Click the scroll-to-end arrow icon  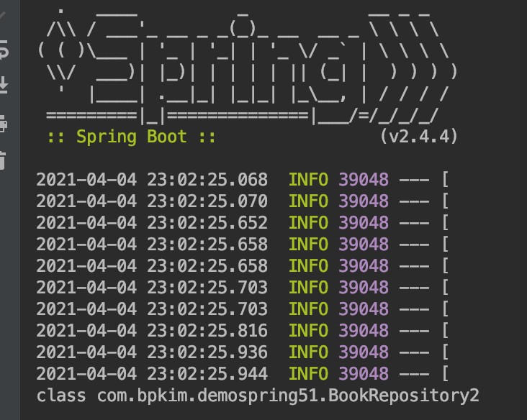point(4,85)
